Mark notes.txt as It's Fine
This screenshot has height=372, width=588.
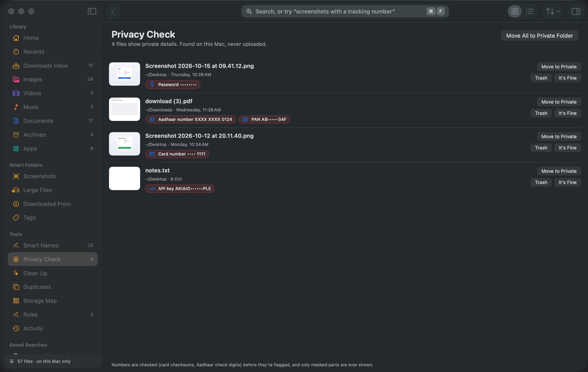click(x=567, y=182)
